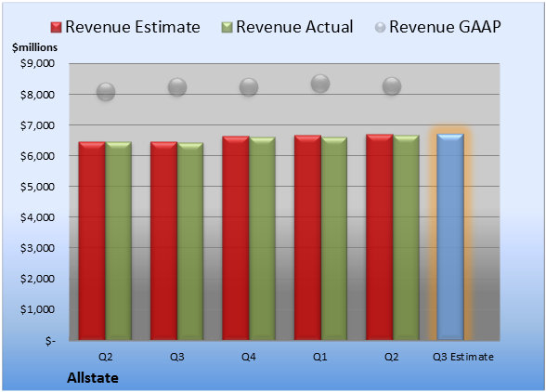
Task: Click the last Q2 GAAP revenue sphere
Action: point(392,86)
